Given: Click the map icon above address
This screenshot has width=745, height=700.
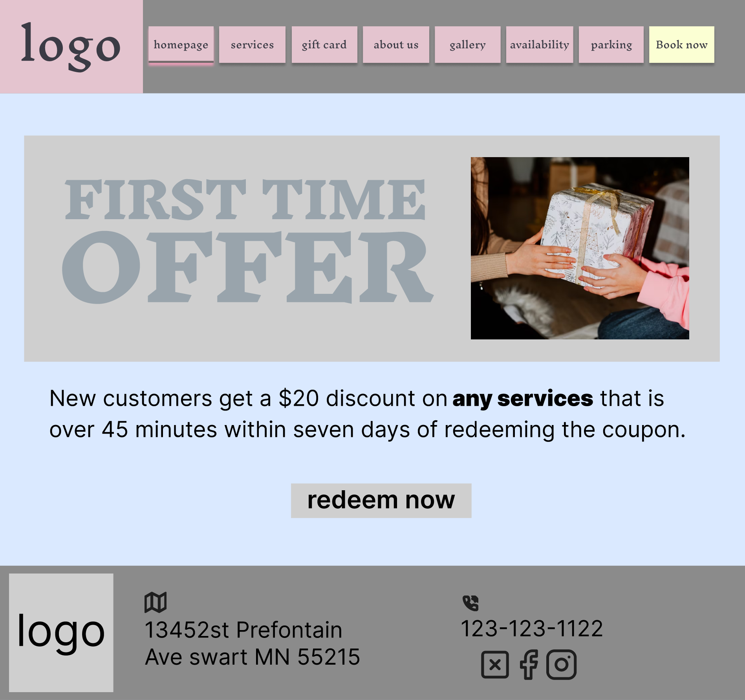Looking at the screenshot, I should pyautogui.click(x=156, y=602).
